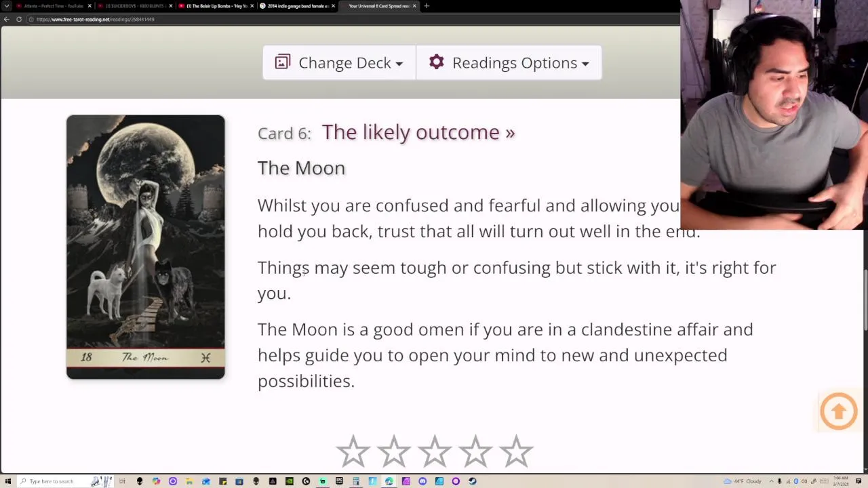Open Discord from the taskbar

[422, 481]
